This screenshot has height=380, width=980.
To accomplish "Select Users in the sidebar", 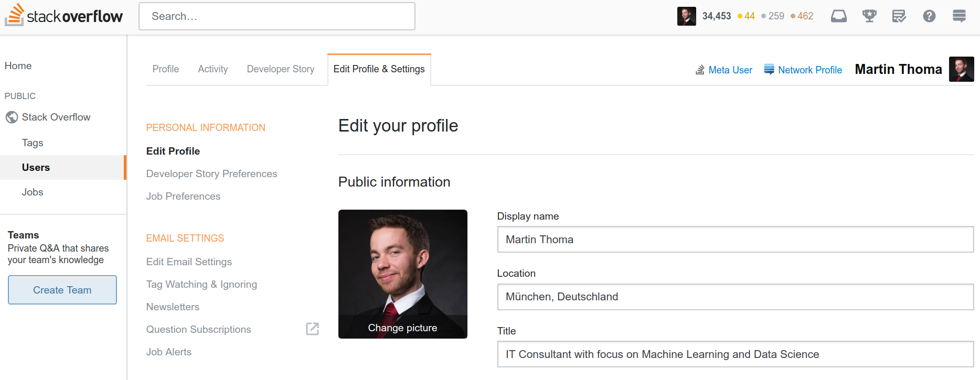I will pyautogui.click(x=36, y=167).
